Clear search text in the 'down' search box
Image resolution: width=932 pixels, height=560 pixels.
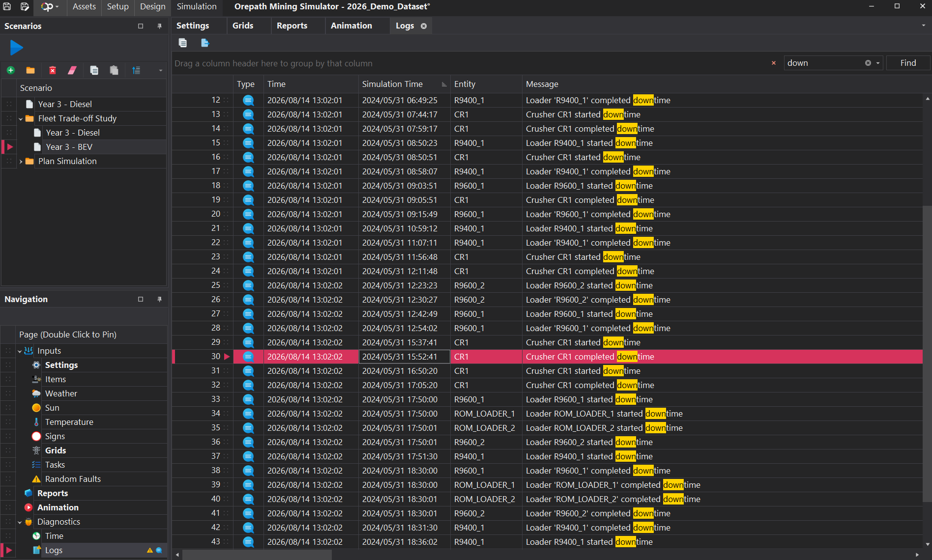[x=868, y=63]
